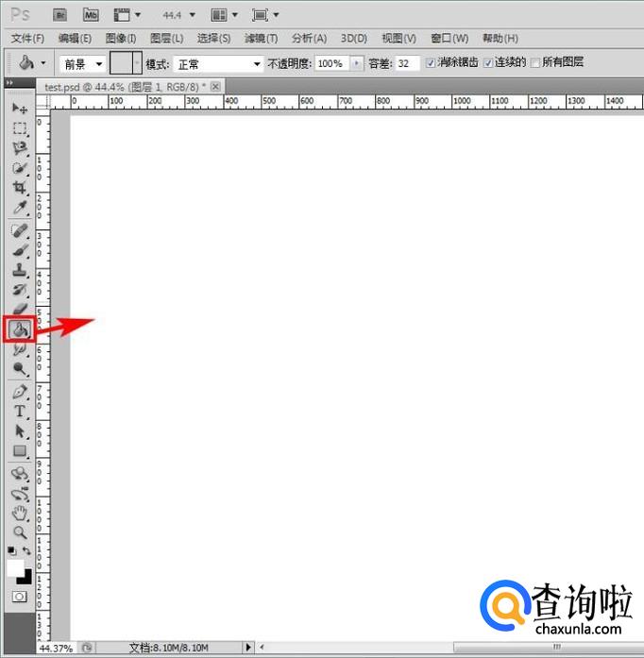
Task: Enable the all layers checkbox
Action: click(x=535, y=63)
